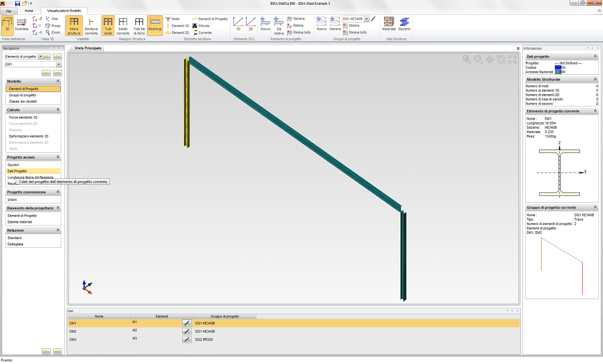Click Elimina in Gruppi di progetto
This screenshot has height=364, width=603.
pyautogui.click(x=351, y=26)
